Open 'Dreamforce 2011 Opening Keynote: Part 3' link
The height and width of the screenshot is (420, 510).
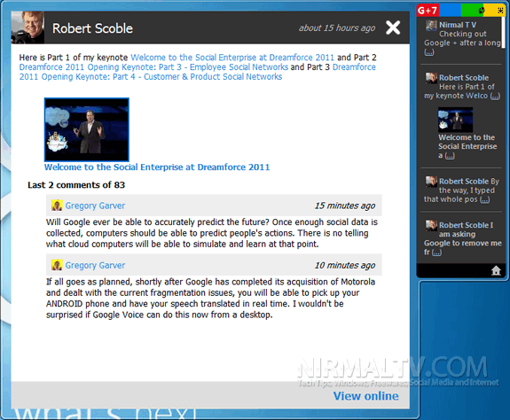(x=153, y=67)
